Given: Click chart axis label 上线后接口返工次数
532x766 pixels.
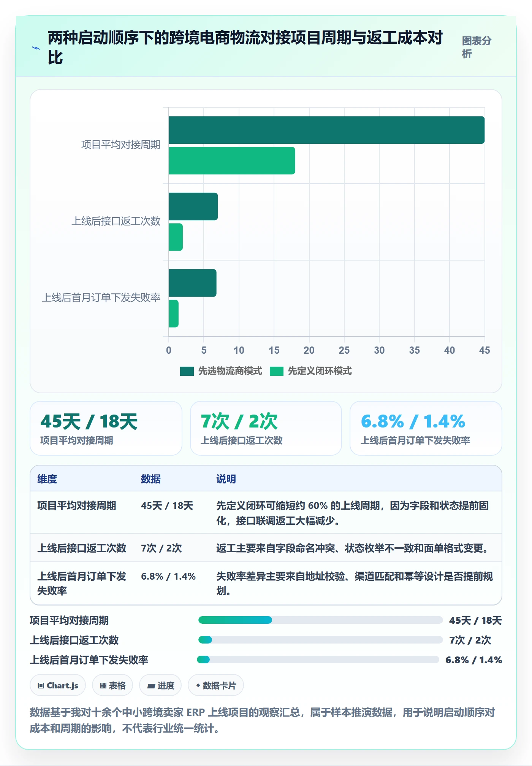Looking at the screenshot, I should pyautogui.click(x=116, y=221).
